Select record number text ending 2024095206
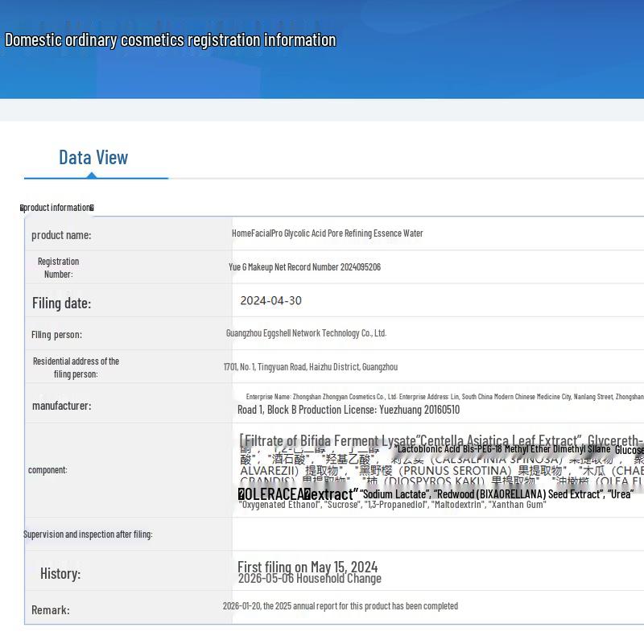 [305, 267]
